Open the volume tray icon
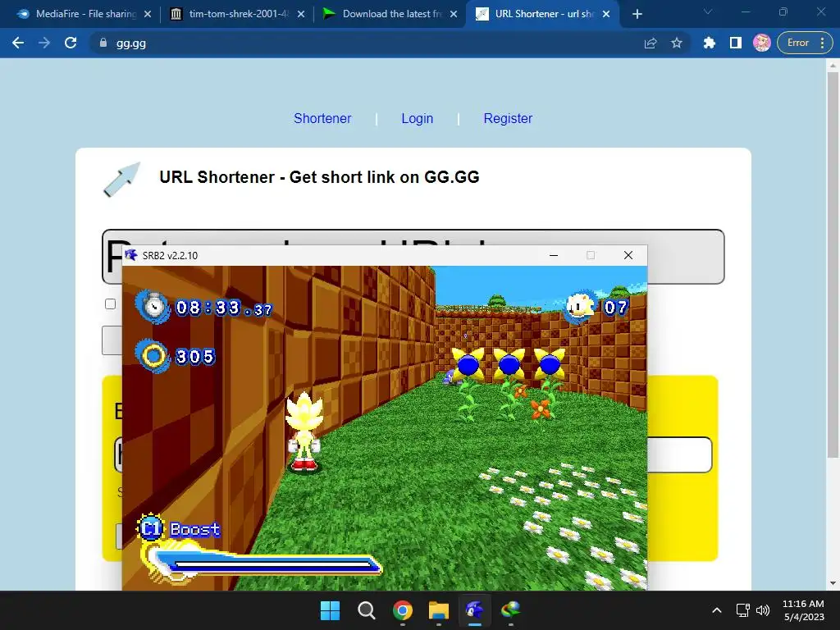 tap(763, 610)
